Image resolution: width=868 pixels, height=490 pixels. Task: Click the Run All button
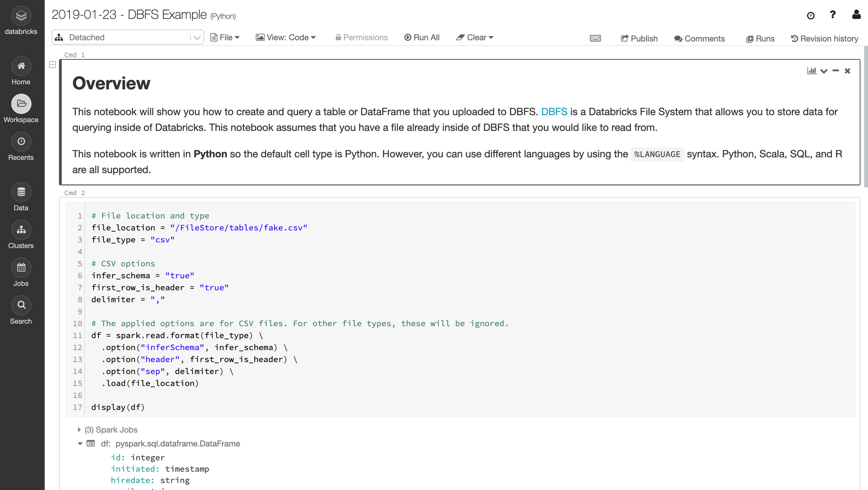pyautogui.click(x=421, y=37)
